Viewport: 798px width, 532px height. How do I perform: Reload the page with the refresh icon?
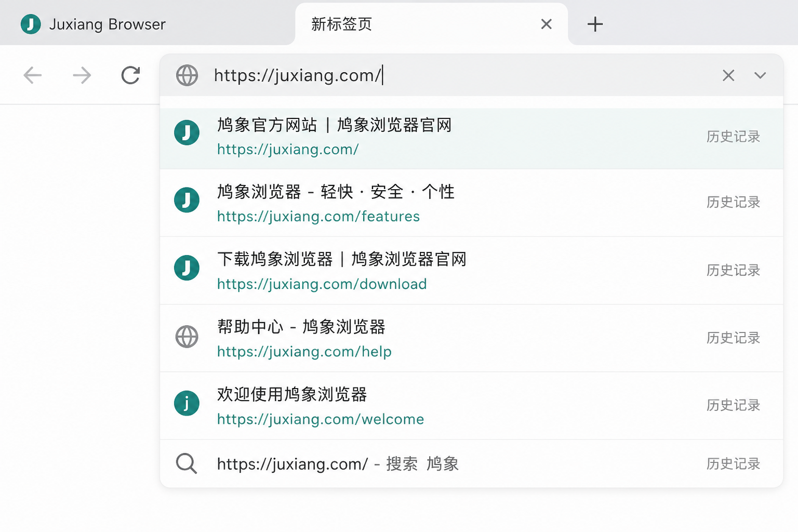(130, 75)
